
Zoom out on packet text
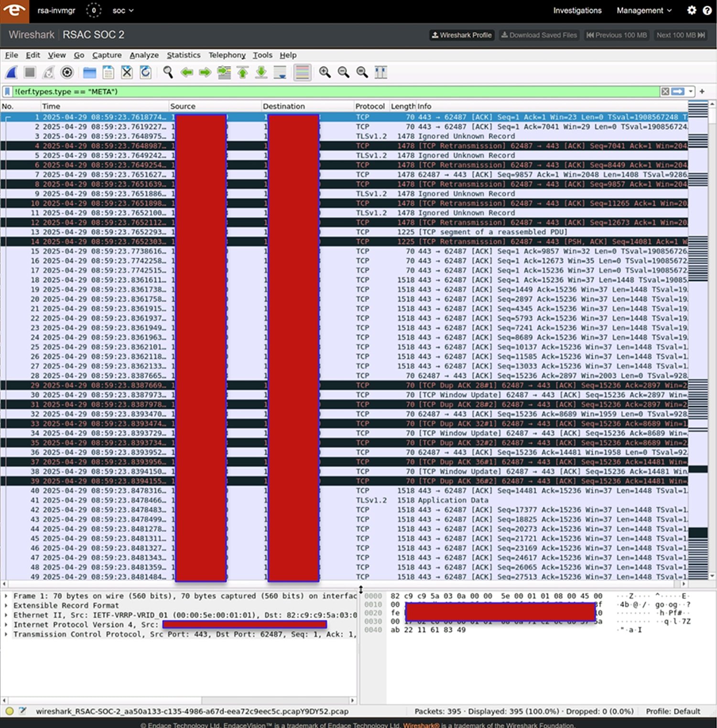point(344,73)
